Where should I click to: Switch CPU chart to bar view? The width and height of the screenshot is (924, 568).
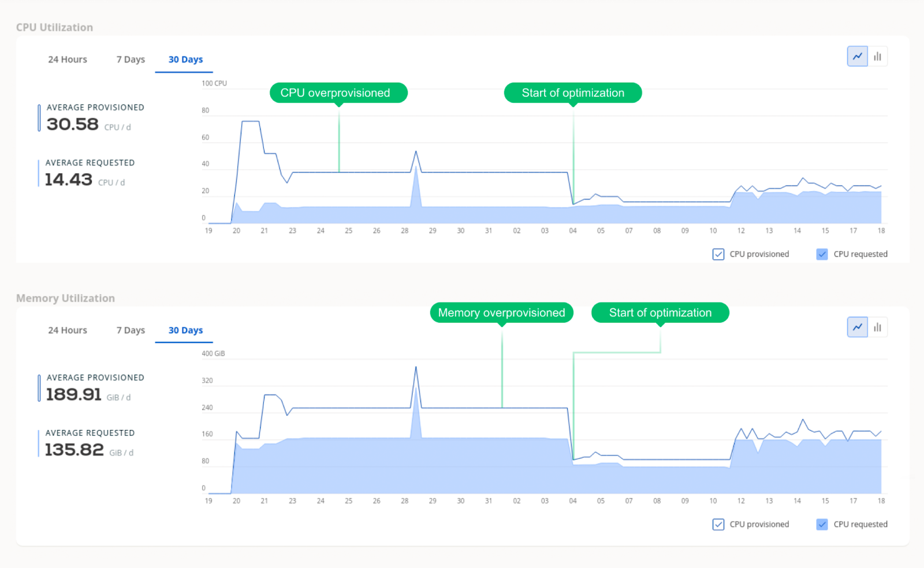(x=878, y=57)
